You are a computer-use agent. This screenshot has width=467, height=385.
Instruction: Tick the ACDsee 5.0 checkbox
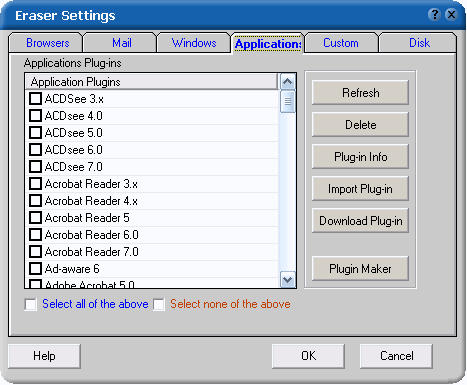(x=35, y=133)
